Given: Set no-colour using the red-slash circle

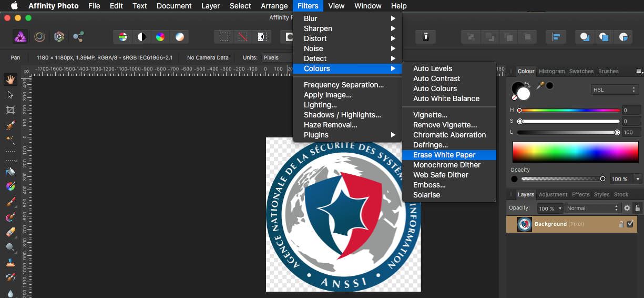Looking at the screenshot, I should point(514,97).
